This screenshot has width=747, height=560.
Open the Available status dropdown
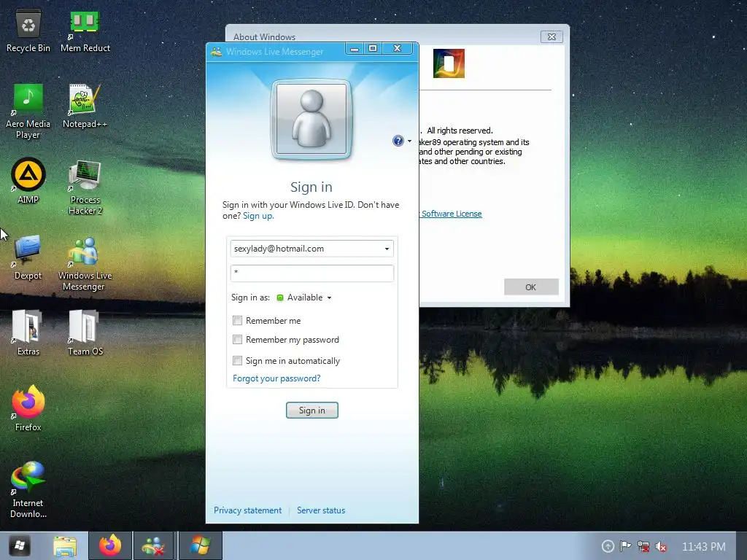(x=304, y=297)
